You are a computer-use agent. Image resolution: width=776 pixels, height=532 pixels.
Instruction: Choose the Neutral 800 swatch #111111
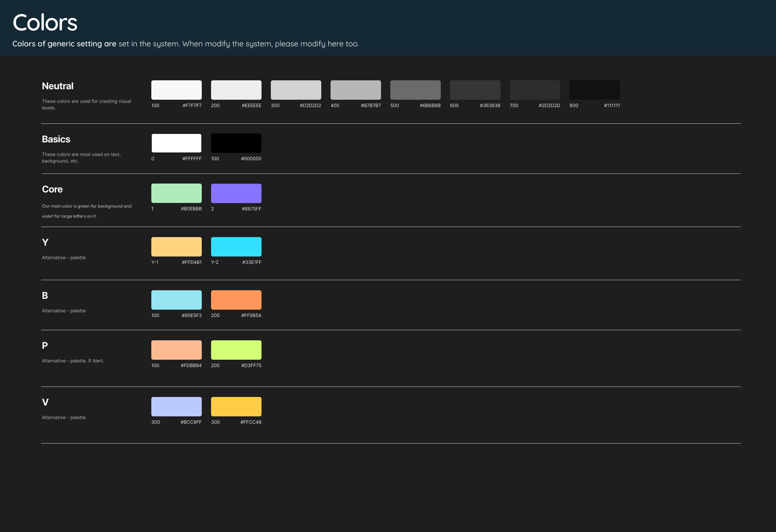[595, 90]
